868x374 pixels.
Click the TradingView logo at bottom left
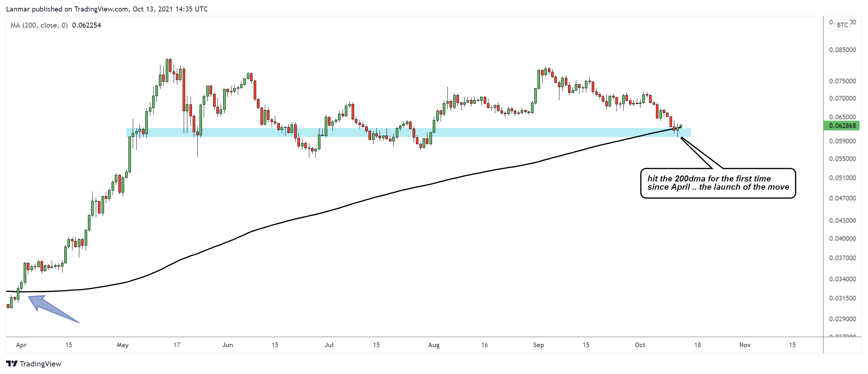[x=34, y=364]
